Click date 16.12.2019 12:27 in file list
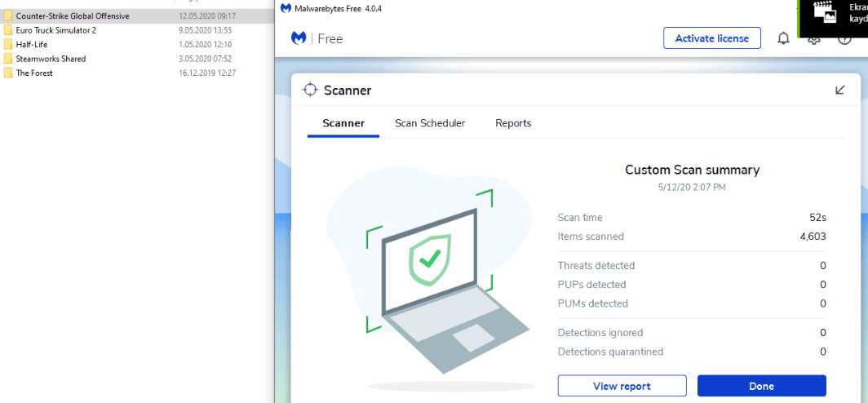The image size is (868, 403). [207, 73]
